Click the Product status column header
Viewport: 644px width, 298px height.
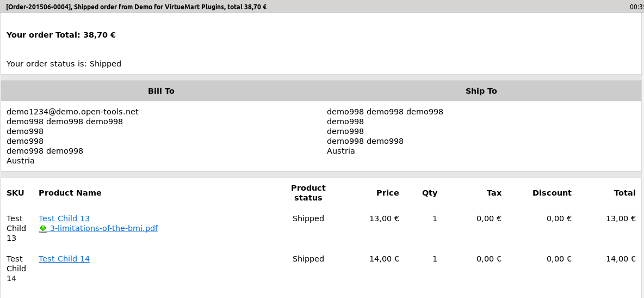pyautogui.click(x=308, y=193)
